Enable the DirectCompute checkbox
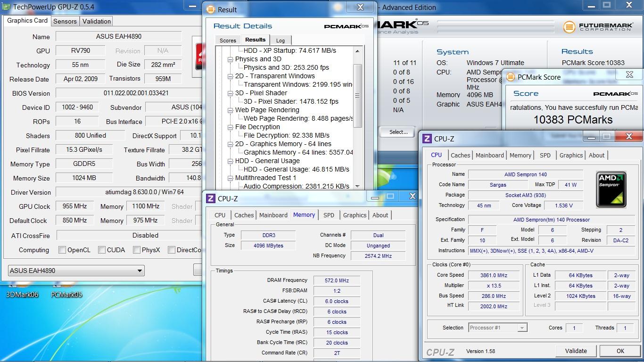Viewport: 644px width, 362px height. tap(172, 250)
